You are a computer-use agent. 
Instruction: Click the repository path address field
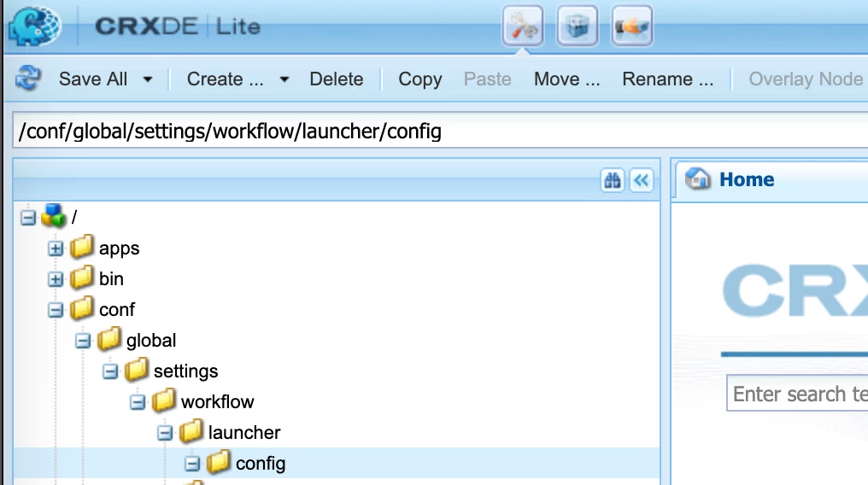pos(440,131)
